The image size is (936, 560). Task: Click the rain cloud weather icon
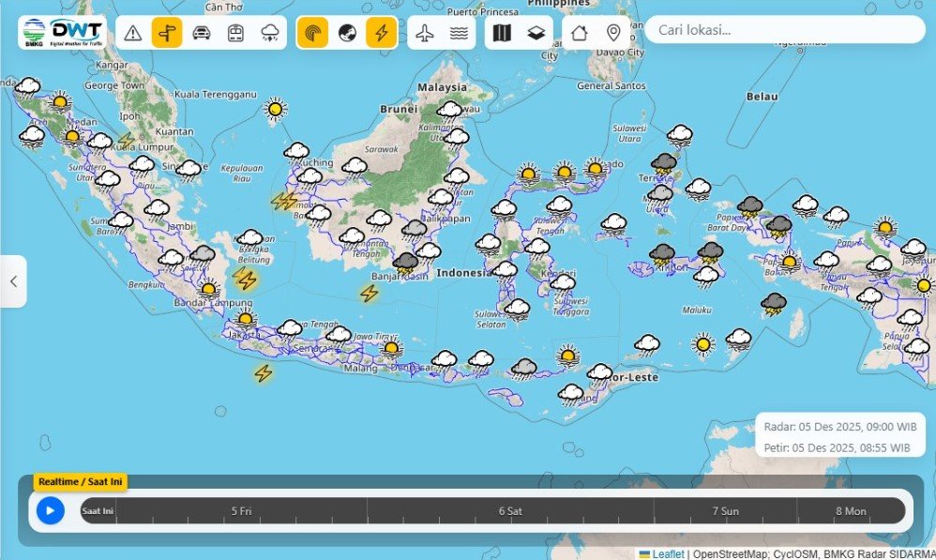click(270, 33)
